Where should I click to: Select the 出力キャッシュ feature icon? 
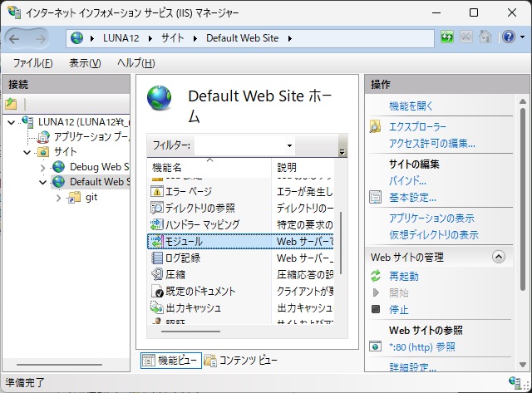point(157,307)
